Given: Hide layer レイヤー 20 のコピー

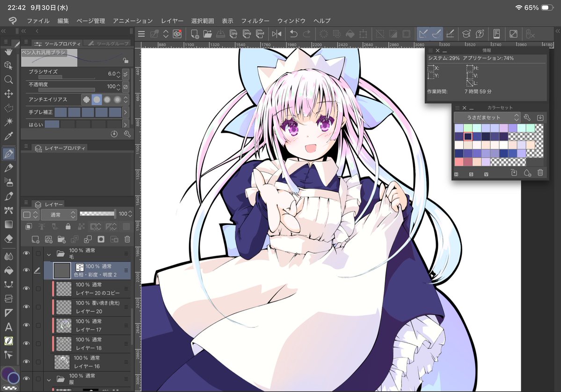Looking at the screenshot, I should 26,288.
